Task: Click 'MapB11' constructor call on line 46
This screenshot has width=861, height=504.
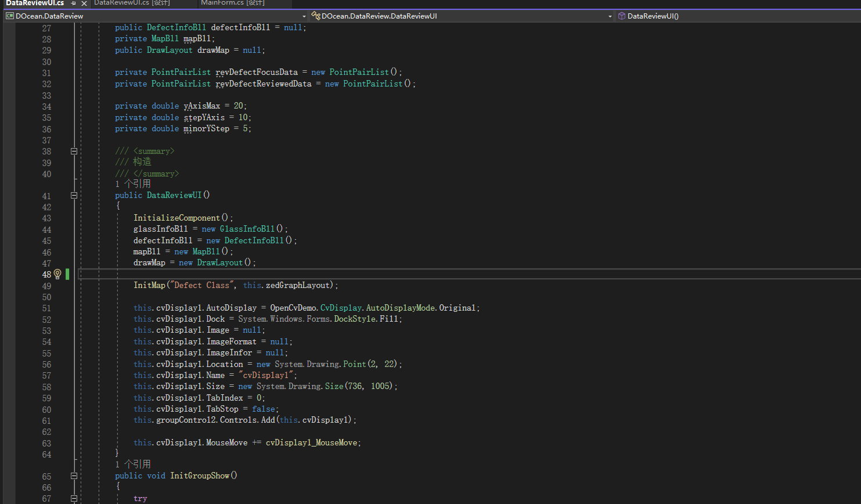Action: click(x=206, y=251)
